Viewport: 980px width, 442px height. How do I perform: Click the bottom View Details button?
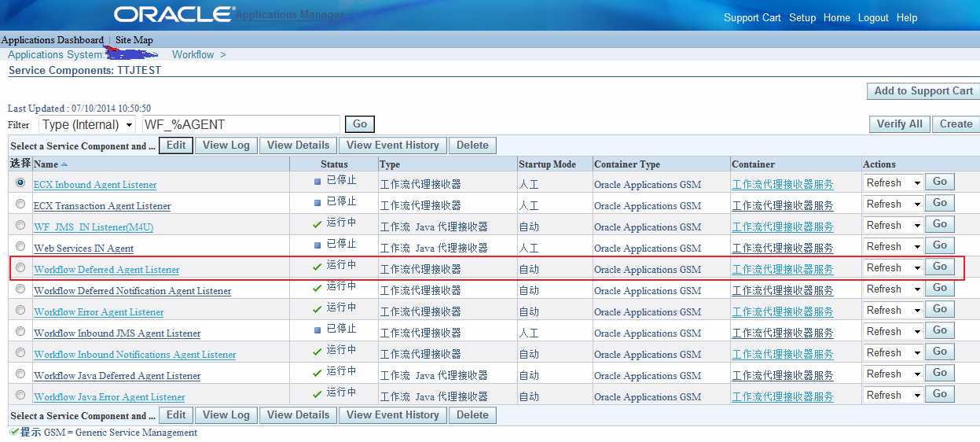click(298, 414)
